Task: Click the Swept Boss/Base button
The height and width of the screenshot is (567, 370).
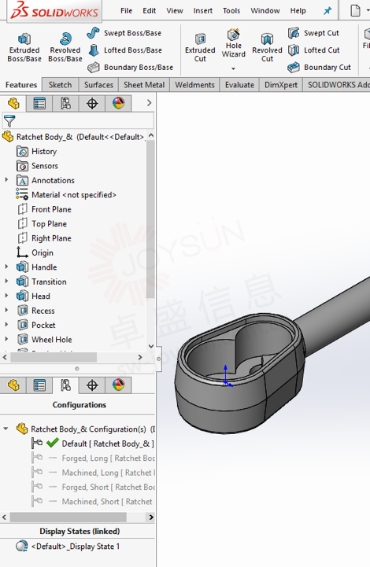Action: [124, 33]
